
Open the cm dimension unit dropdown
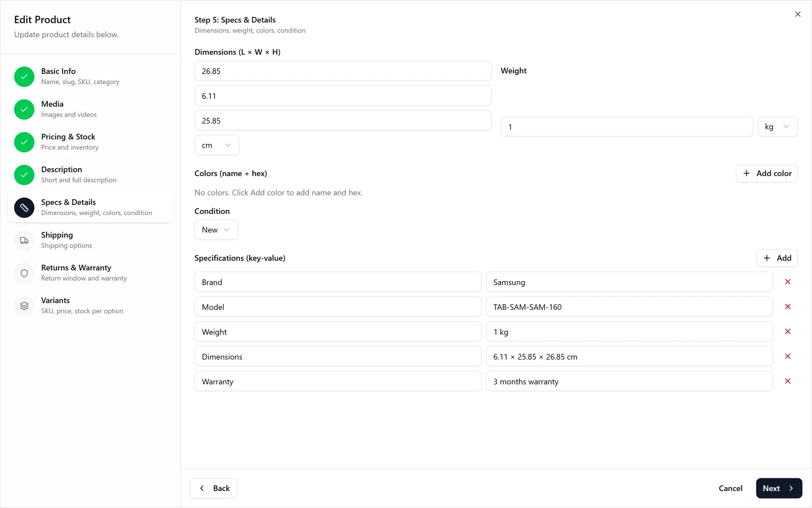217,145
